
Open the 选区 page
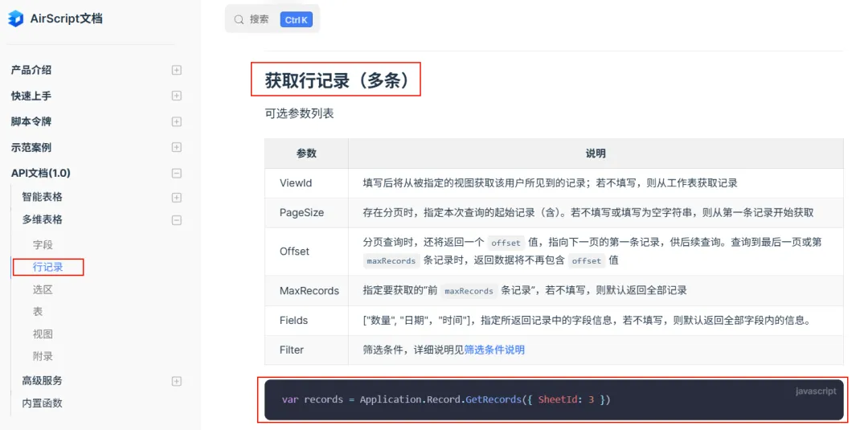pos(43,289)
